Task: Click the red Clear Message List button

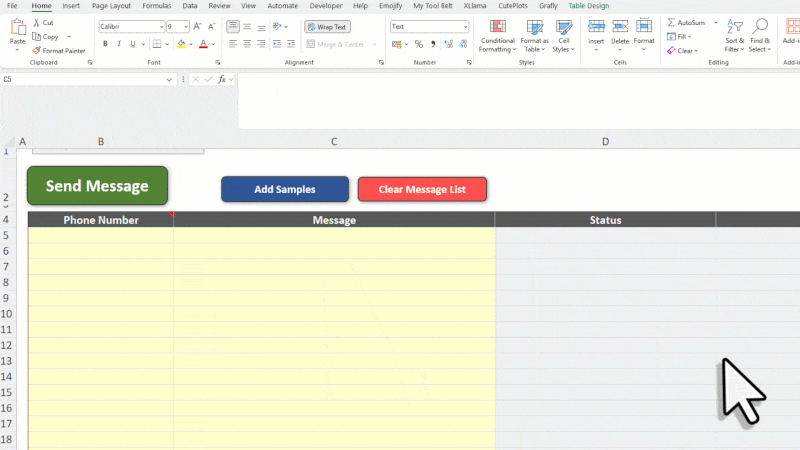Action: point(422,189)
